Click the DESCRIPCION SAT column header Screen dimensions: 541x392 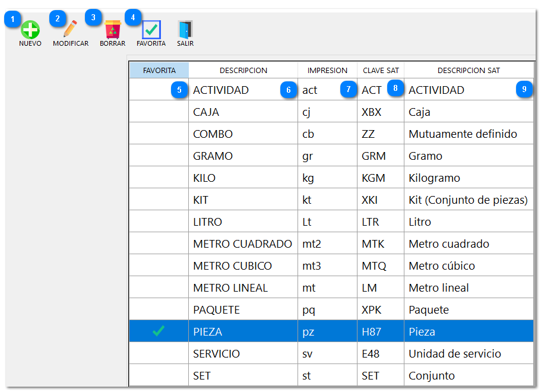click(469, 70)
